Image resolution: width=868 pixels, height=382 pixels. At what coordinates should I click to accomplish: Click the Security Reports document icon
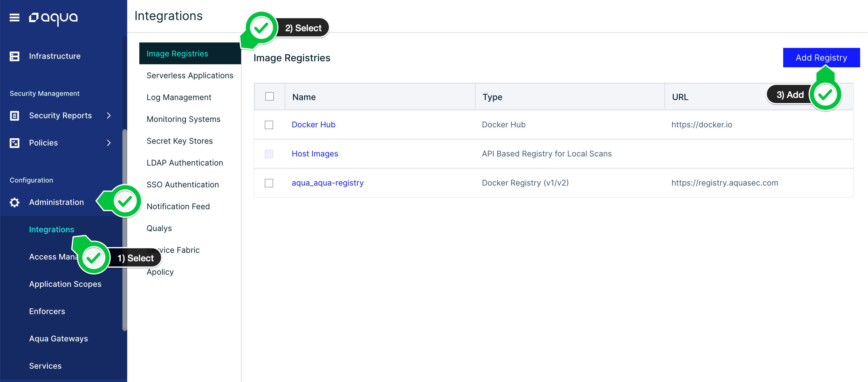point(15,116)
